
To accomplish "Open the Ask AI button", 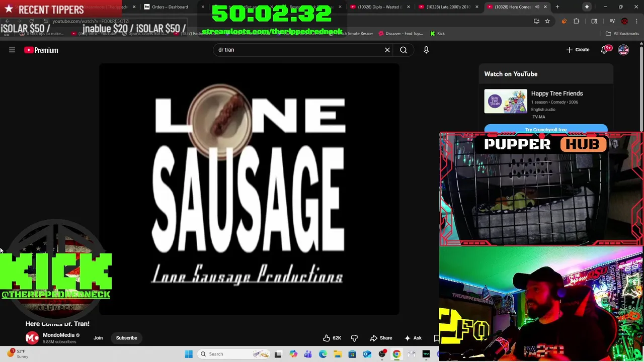I will click(413, 338).
